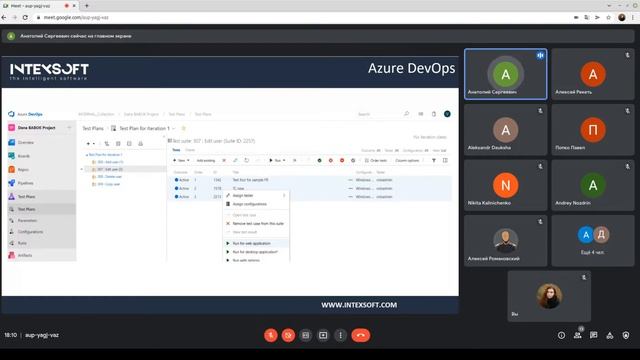The image size is (640, 360).
Task: Go forward in Chrome browser
Action: (15, 18)
